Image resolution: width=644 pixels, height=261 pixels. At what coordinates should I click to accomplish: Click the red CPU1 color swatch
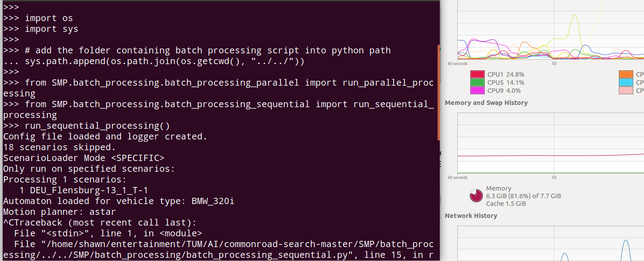pyautogui.click(x=477, y=74)
